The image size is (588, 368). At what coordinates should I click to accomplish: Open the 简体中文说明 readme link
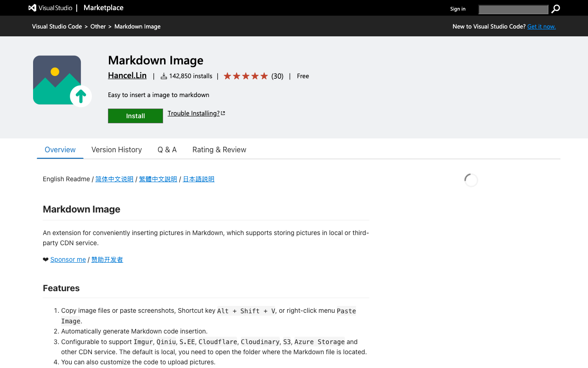point(114,179)
